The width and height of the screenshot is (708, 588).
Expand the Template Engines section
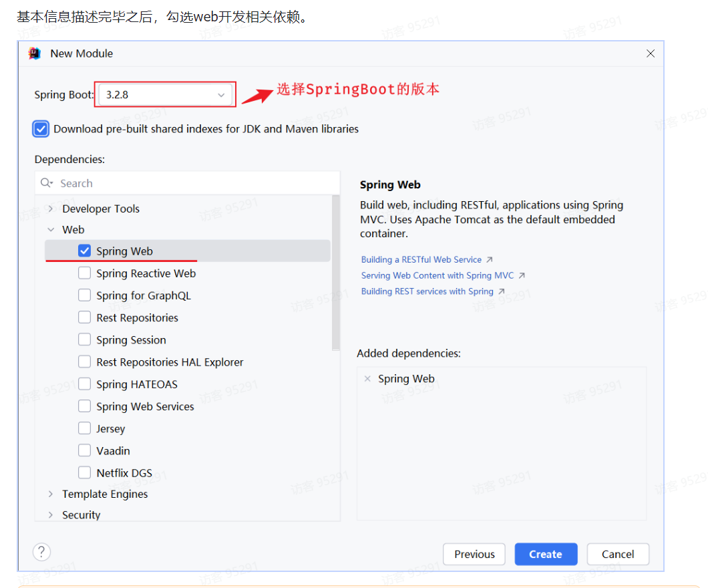[x=51, y=494]
